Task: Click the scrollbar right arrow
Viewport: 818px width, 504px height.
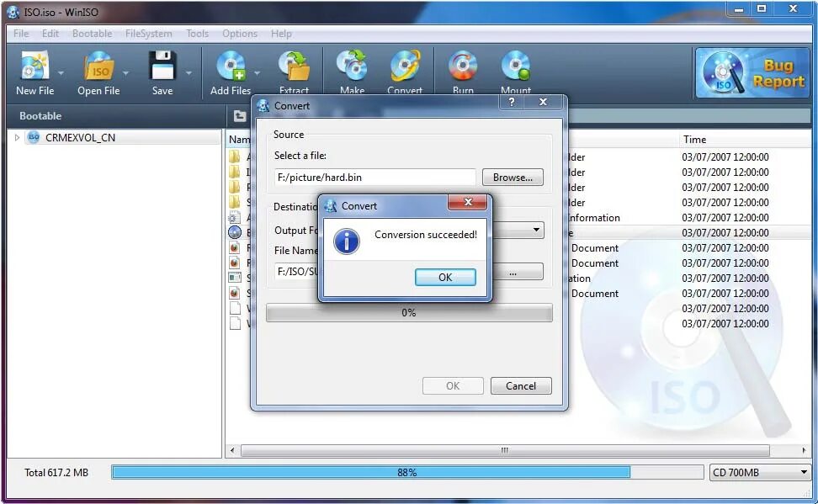Action: point(804,450)
